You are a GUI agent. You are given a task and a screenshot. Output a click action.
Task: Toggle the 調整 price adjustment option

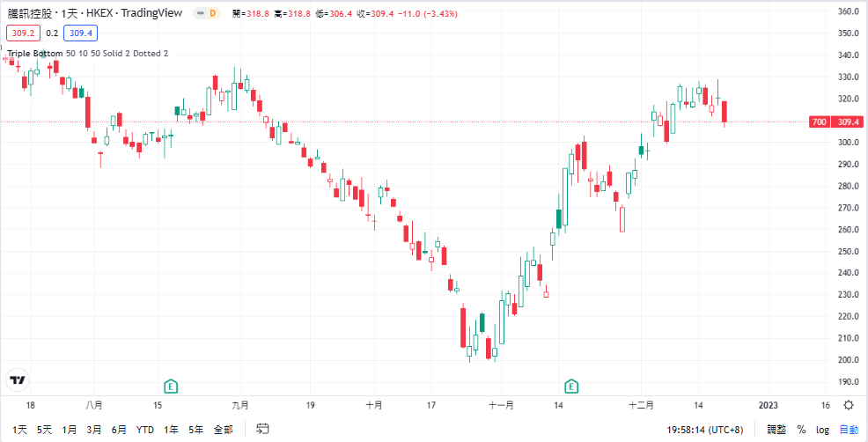(x=776, y=430)
